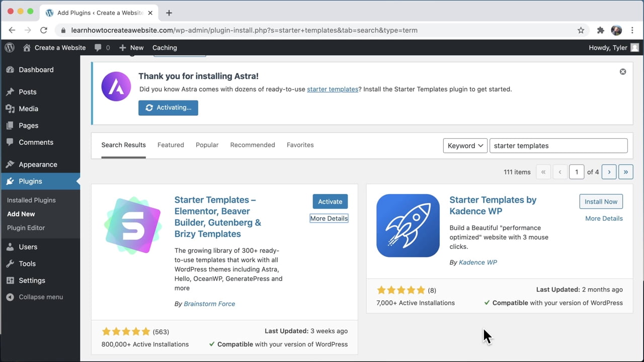644x362 pixels.
Task: Open the Keyword search type dropdown
Action: (x=465, y=146)
